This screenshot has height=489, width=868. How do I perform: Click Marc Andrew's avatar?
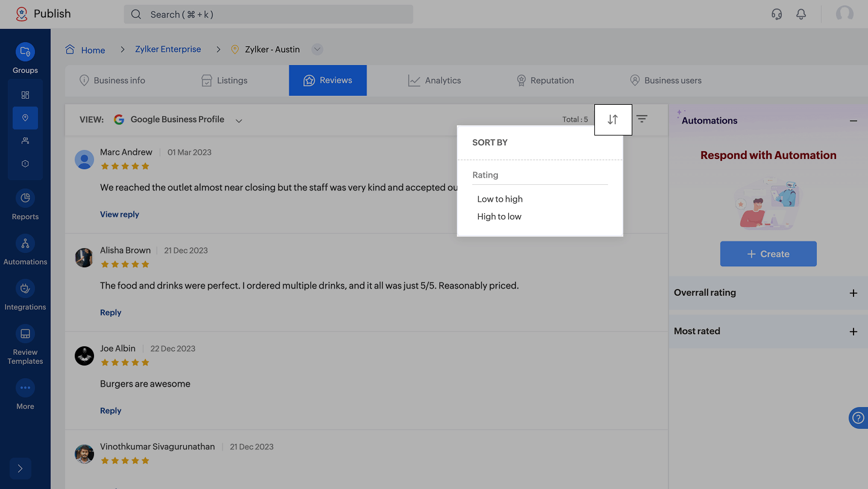(x=84, y=160)
